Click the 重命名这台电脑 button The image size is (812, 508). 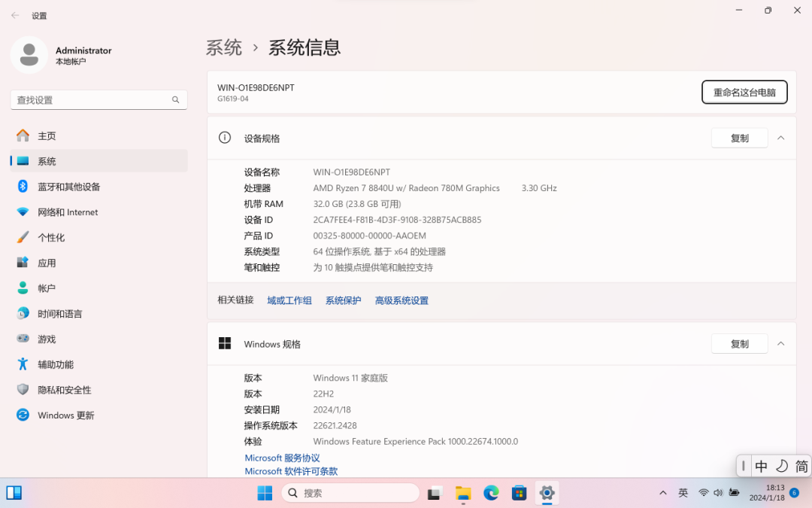(744, 92)
